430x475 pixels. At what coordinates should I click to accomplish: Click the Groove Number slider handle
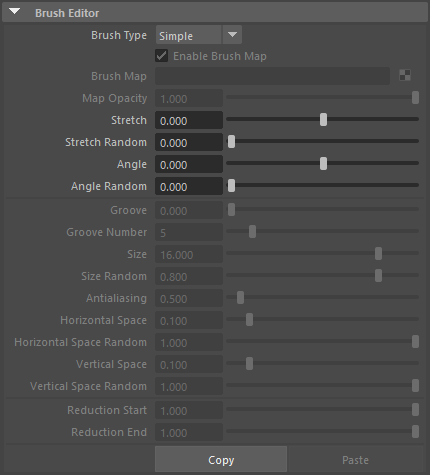tap(252, 231)
